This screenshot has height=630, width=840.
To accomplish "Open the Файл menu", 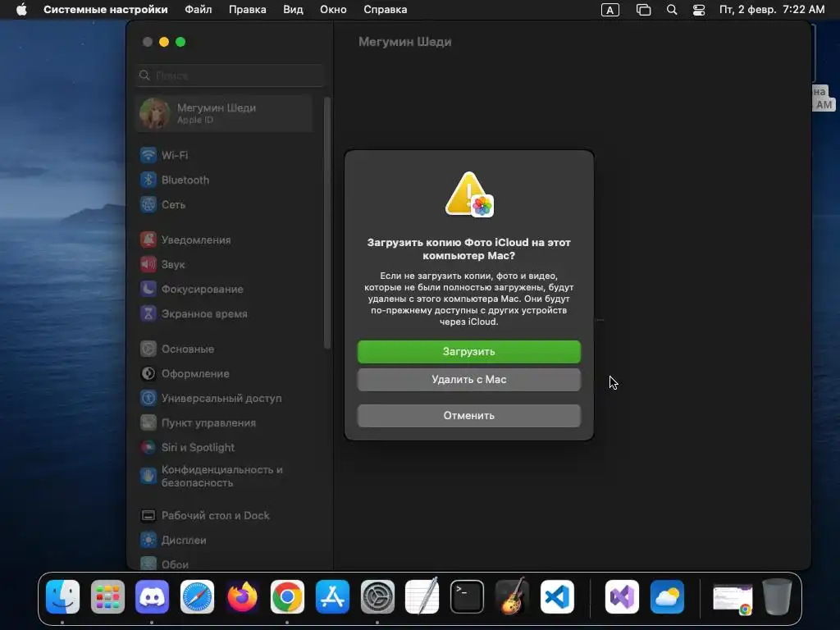I will pos(199,10).
